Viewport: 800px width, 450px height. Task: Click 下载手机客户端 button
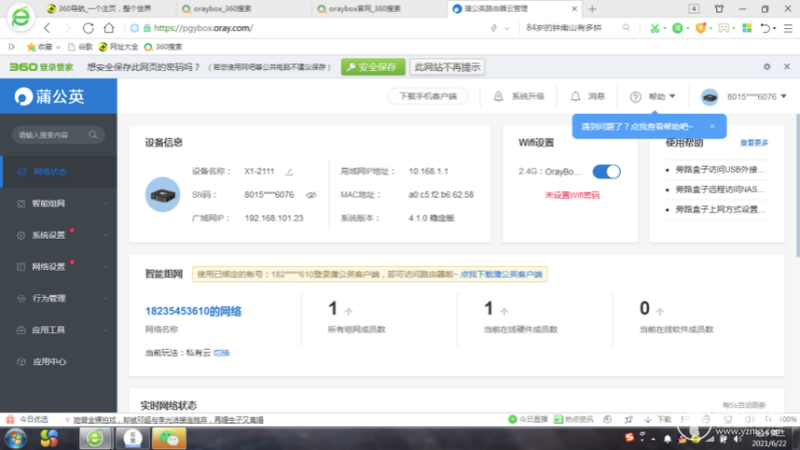coord(428,96)
